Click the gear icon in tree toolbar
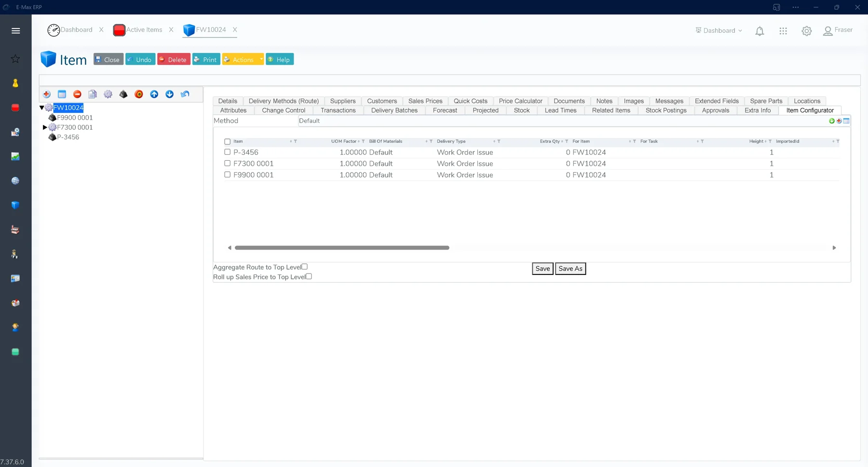This screenshot has width=868, height=467. pos(108,95)
